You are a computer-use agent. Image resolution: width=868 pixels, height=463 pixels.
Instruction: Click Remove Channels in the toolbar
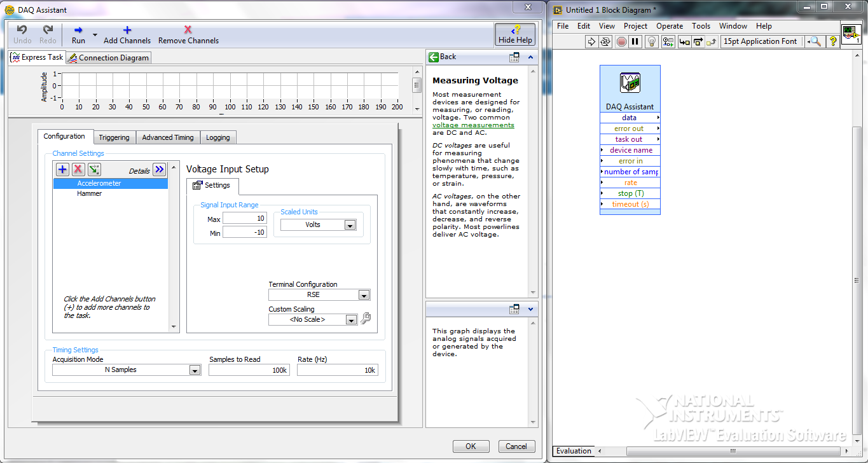(x=188, y=34)
